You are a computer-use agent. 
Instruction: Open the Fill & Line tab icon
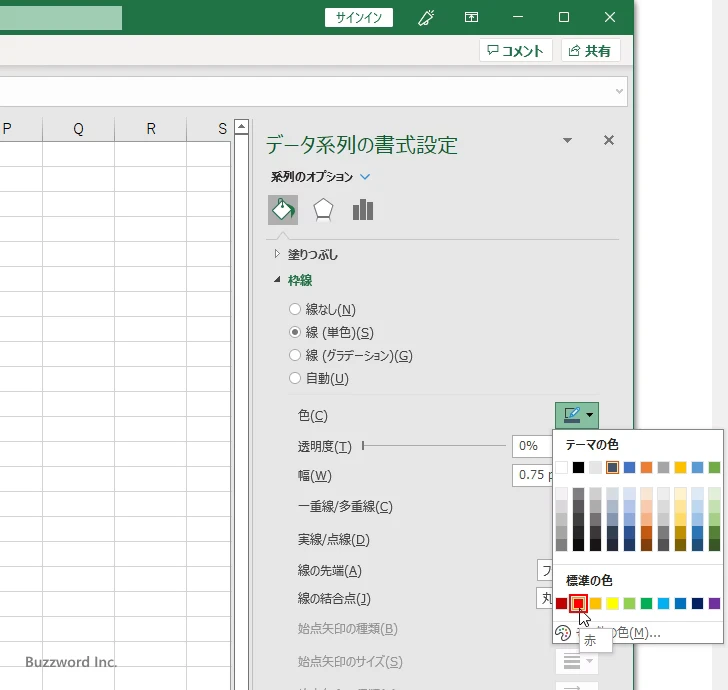(283, 210)
